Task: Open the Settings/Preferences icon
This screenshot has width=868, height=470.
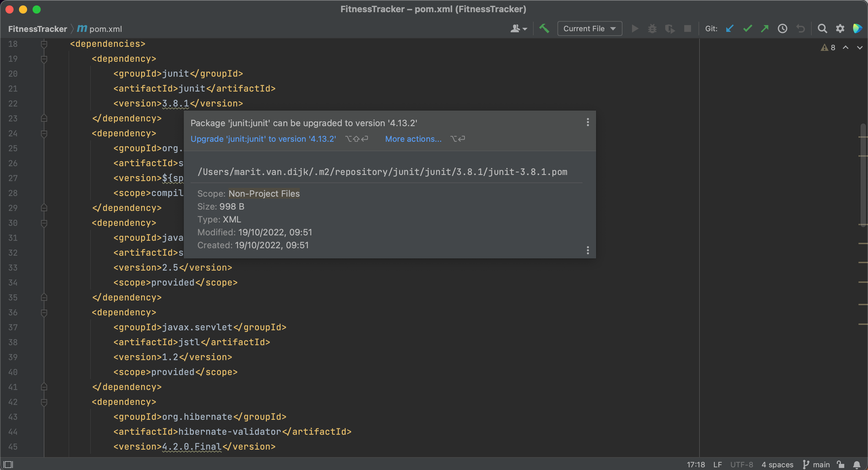Action: click(x=840, y=28)
